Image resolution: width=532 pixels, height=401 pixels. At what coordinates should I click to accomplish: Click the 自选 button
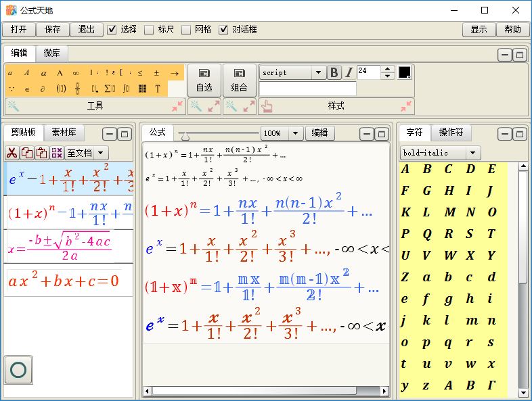204,80
